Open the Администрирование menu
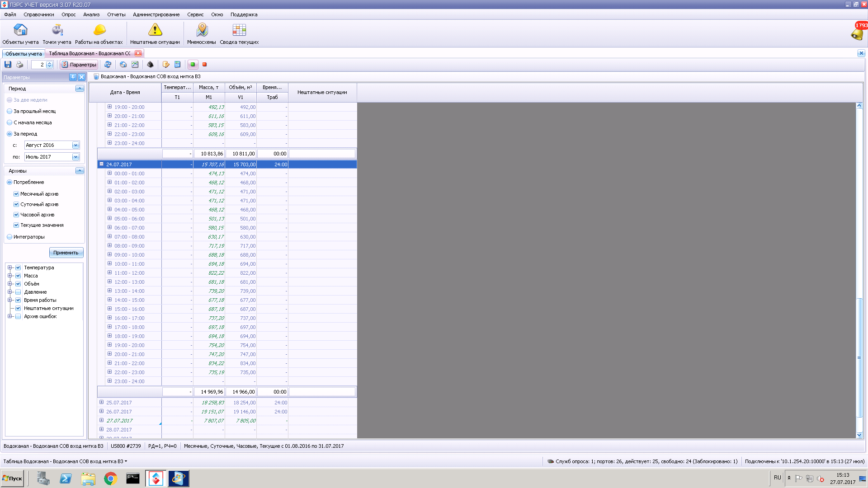 click(156, 14)
